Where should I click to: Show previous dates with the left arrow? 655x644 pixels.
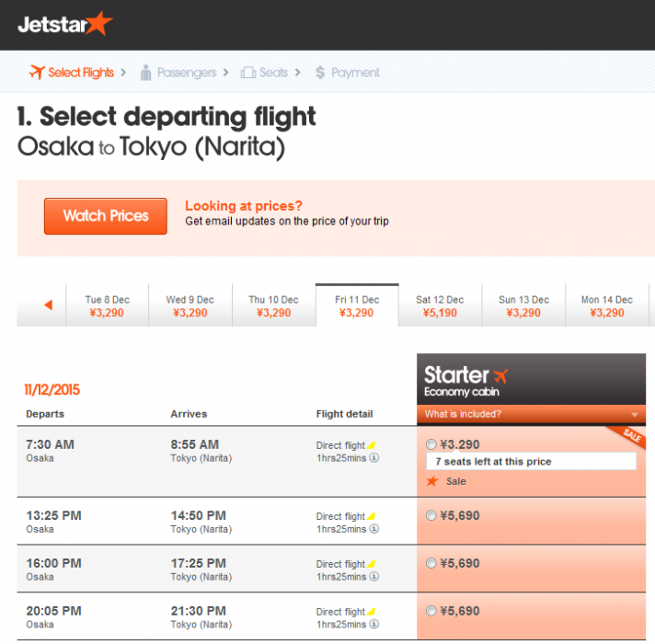pos(48,305)
